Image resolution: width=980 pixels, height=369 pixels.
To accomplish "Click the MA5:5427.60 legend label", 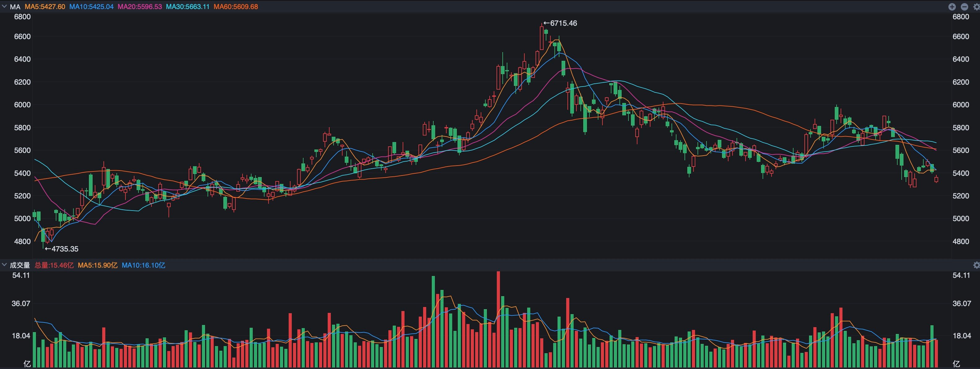I will tap(45, 7).
